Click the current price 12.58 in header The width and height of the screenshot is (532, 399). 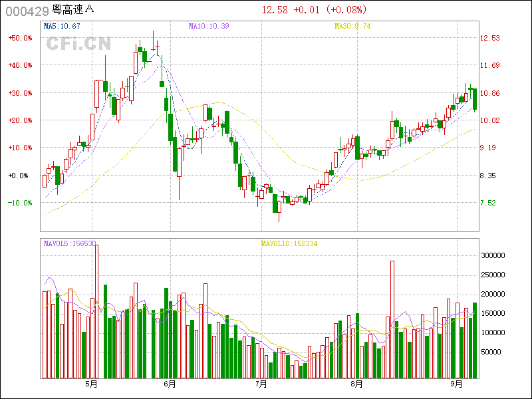[275, 10]
